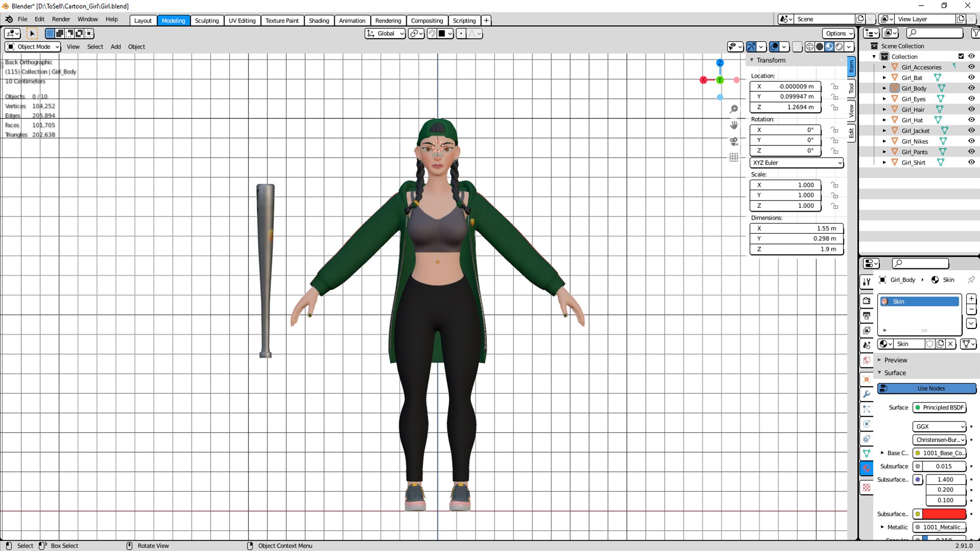Open the Render menu

61,19
